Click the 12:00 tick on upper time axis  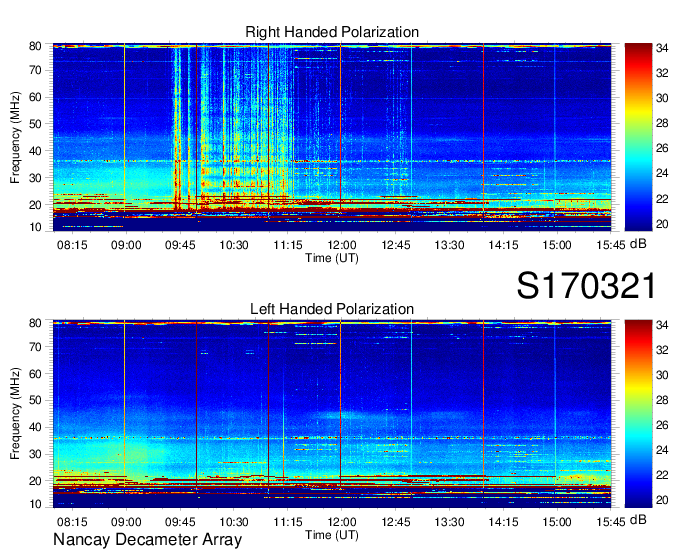pos(342,245)
